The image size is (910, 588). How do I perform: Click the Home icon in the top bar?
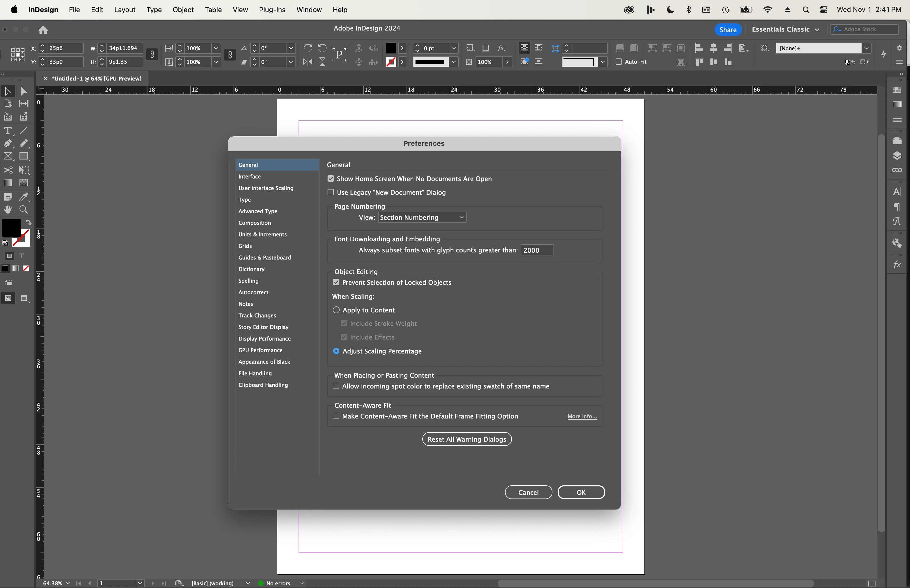(43, 29)
